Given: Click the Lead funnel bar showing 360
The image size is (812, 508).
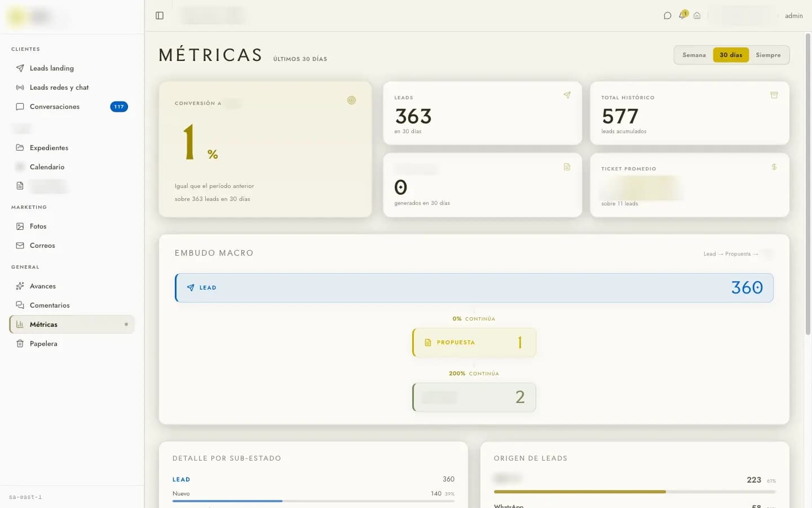Looking at the screenshot, I should coord(474,288).
